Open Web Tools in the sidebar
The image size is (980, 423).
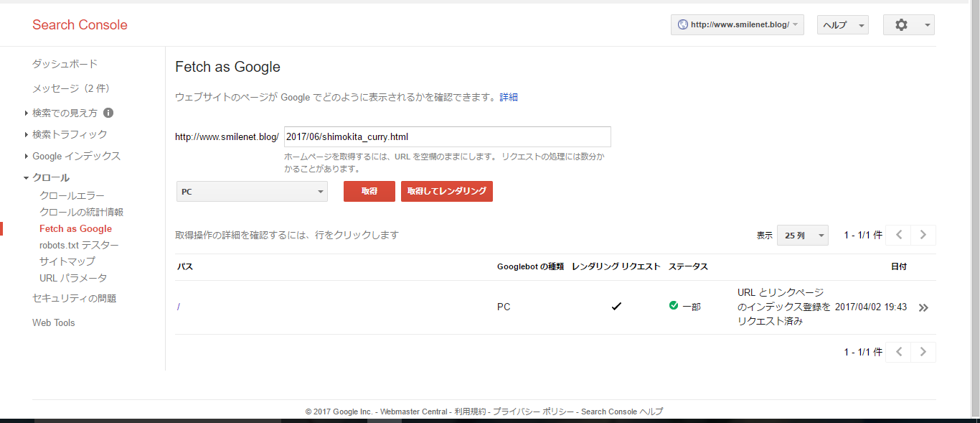pyautogui.click(x=54, y=322)
